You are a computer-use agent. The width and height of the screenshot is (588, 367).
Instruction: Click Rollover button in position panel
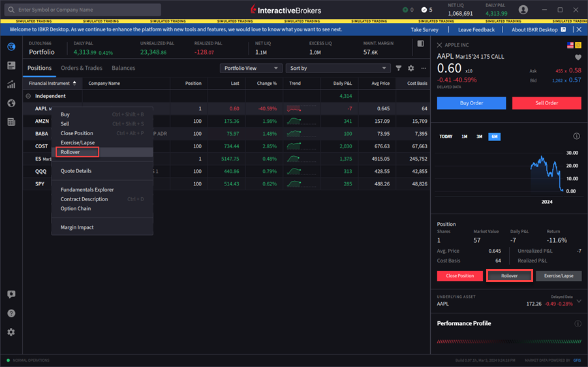[509, 276]
